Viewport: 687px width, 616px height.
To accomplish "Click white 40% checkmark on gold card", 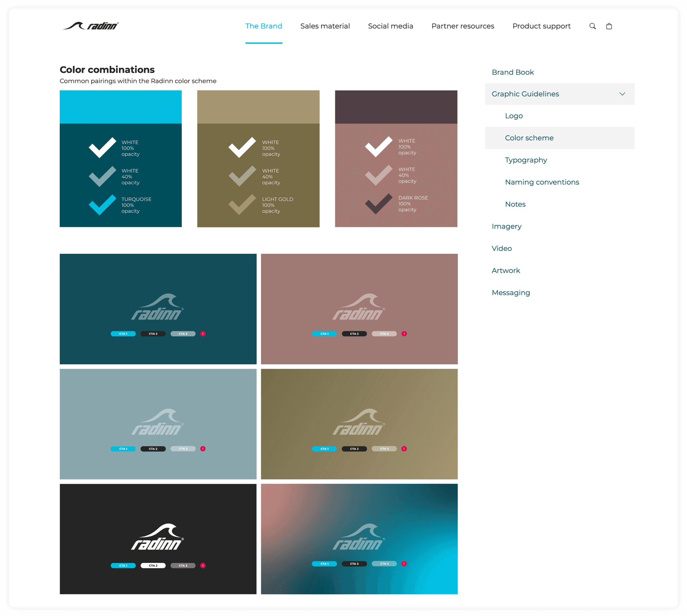I will click(242, 176).
